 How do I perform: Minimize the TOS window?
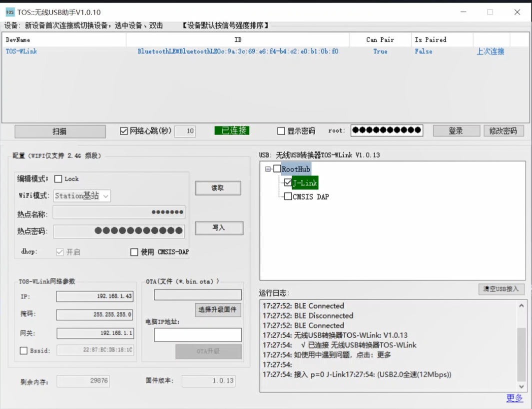click(x=464, y=12)
